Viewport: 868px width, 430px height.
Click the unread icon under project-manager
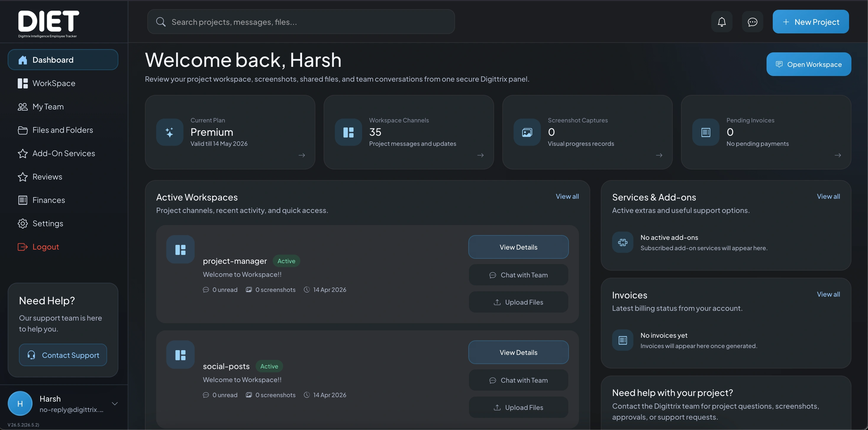click(206, 290)
